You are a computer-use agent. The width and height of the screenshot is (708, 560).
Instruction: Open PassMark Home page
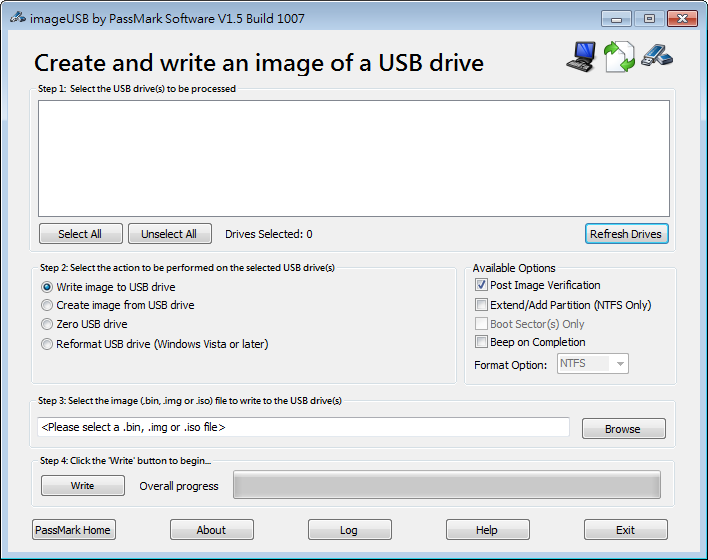(x=74, y=530)
